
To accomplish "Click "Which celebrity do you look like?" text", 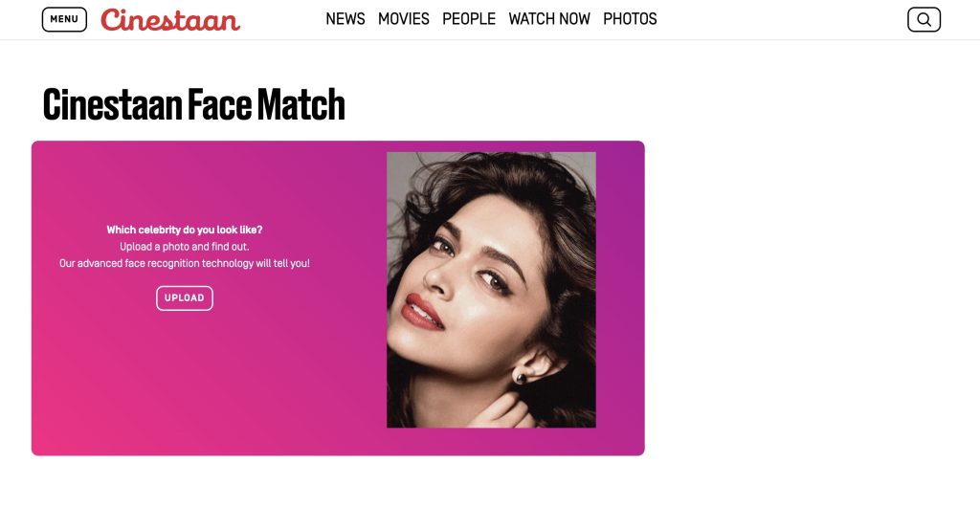I will pyautogui.click(x=185, y=230).
